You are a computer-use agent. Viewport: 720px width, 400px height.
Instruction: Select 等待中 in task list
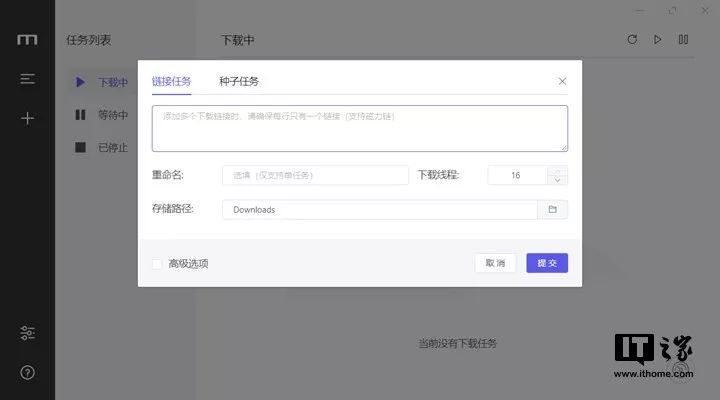(101, 115)
